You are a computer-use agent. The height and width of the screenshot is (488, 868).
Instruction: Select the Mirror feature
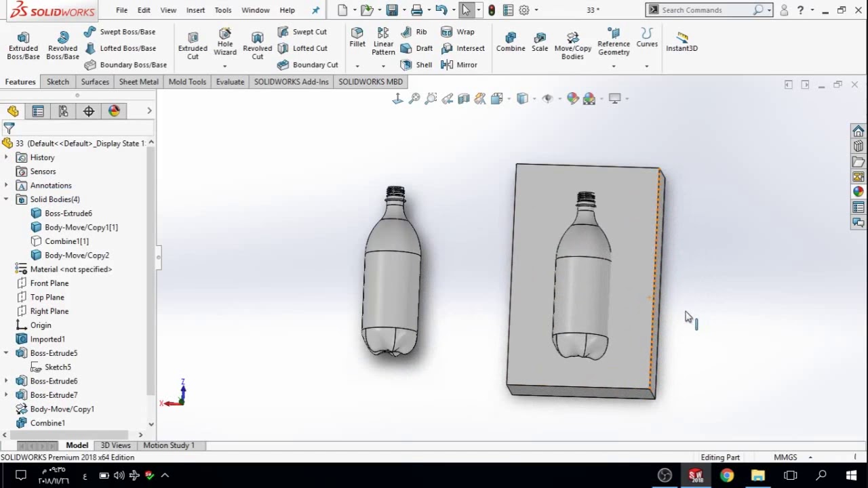(459, 65)
